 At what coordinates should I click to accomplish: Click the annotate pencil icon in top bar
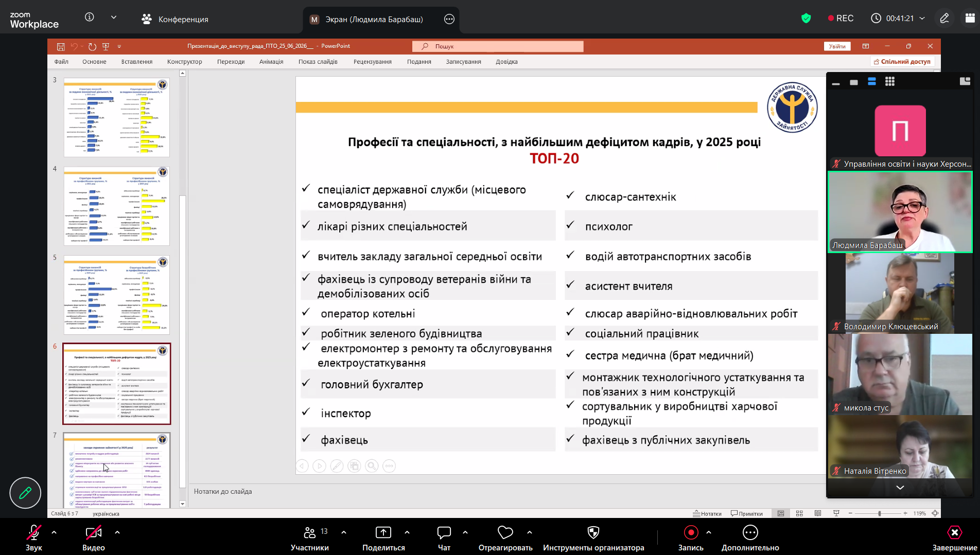tap(944, 19)
